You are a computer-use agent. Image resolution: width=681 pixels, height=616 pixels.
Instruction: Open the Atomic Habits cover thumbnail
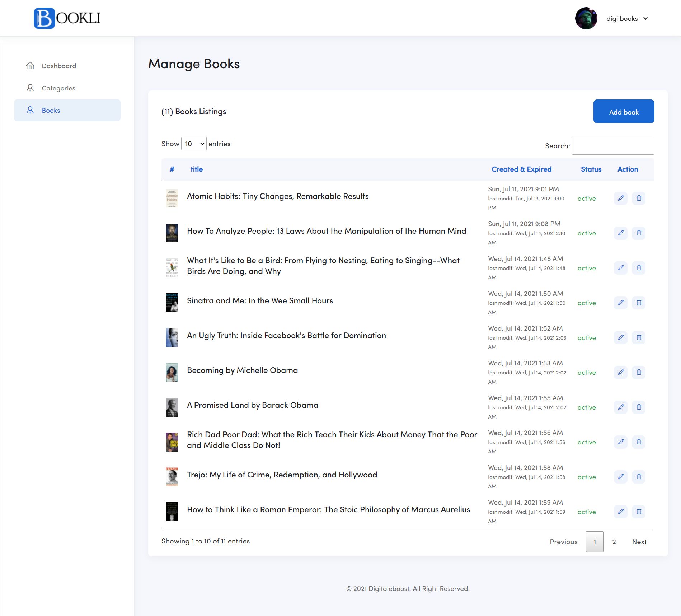[x=172, y=198]
